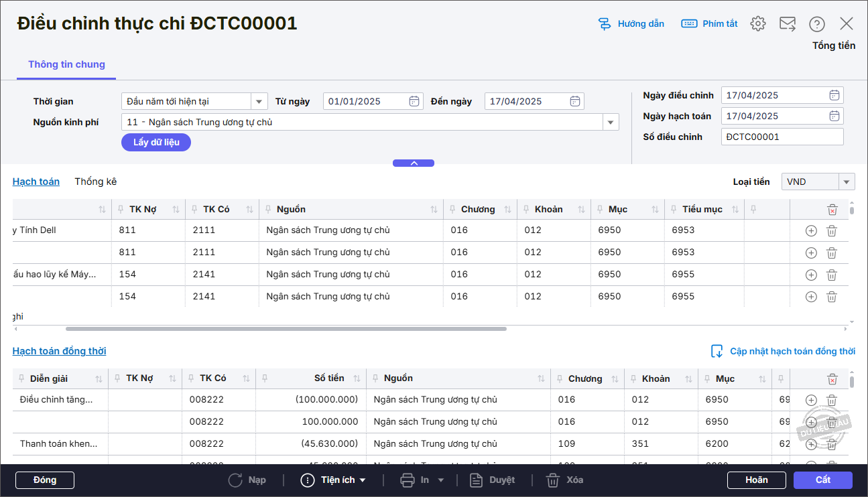Open the Nguồn kinh phí dropdown
This screenshot has width=868, height=497.
pyautogui.click(x=610, y=122)
